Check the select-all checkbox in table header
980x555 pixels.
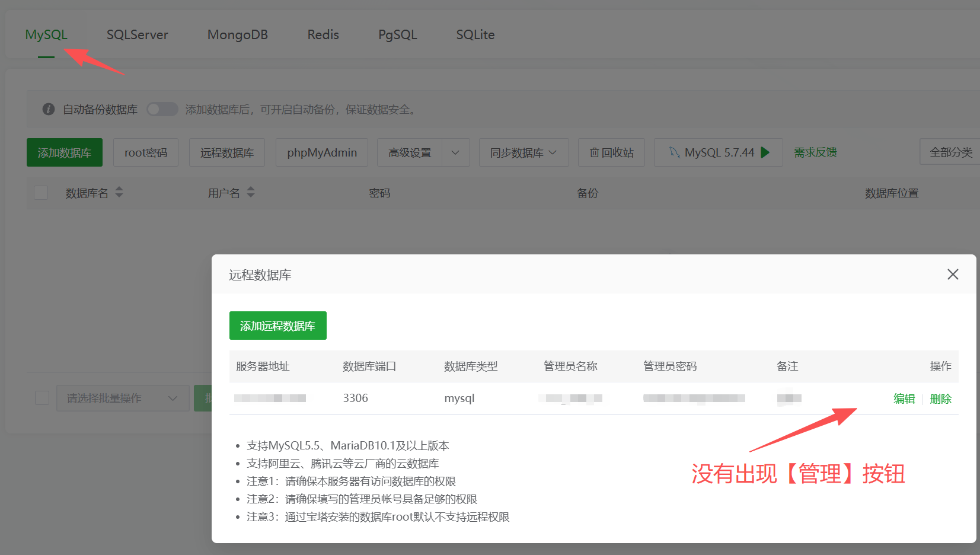tap(41, 193)
